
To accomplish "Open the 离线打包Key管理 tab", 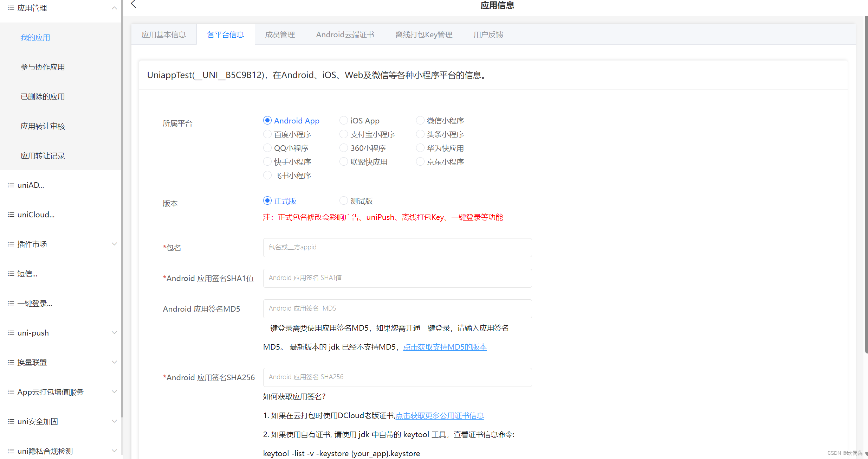I will click(x=424, y=34).
